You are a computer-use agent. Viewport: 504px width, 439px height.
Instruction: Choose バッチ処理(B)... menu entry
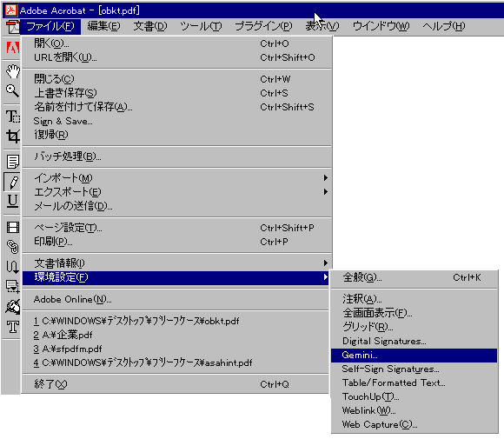click(x=176, y=156)
